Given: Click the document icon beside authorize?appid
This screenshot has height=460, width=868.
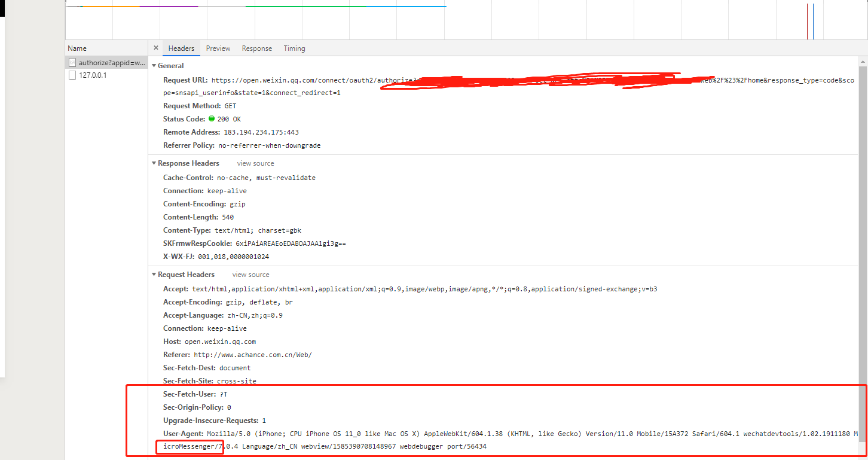Looking at the screenshot, I should 72,62.
